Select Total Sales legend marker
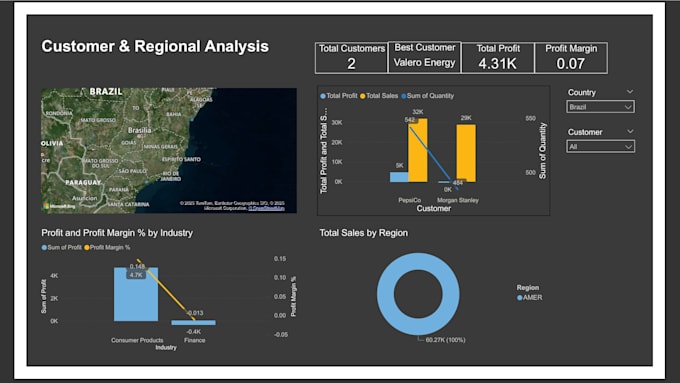The image size is (680, 383). [363, 96]
